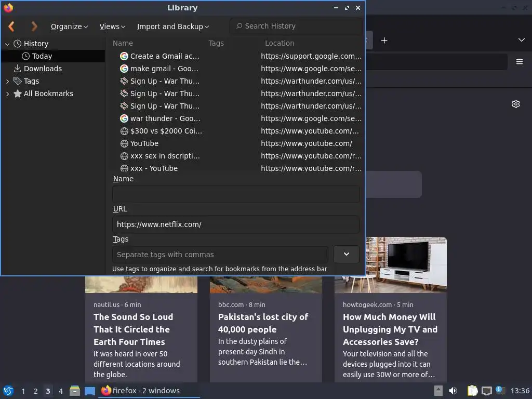Viewport: 532px width, 399px height.
Task: Click the Firefox logo in Library title bar
Action: coord(8,7)
